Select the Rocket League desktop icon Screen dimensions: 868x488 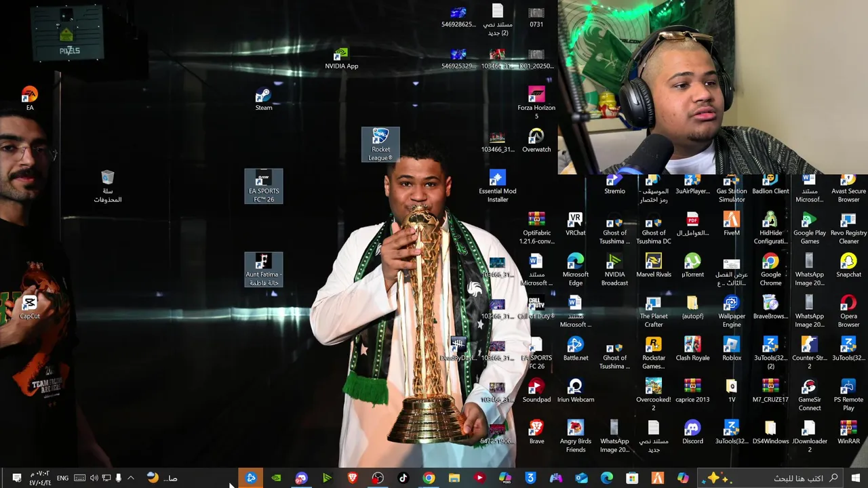380,144
